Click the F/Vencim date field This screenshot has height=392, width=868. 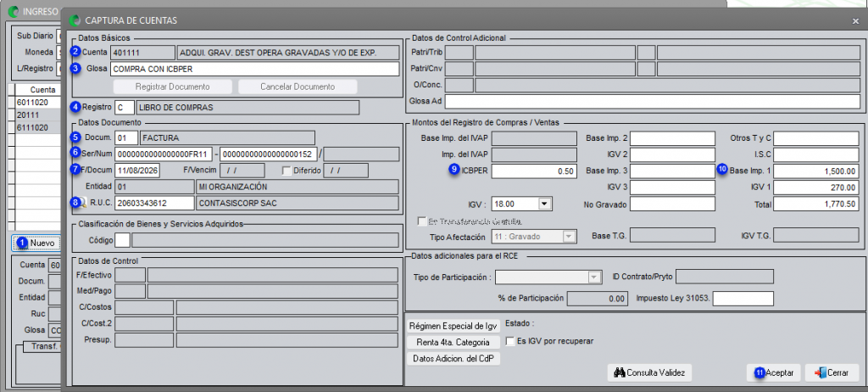(242, 171)
